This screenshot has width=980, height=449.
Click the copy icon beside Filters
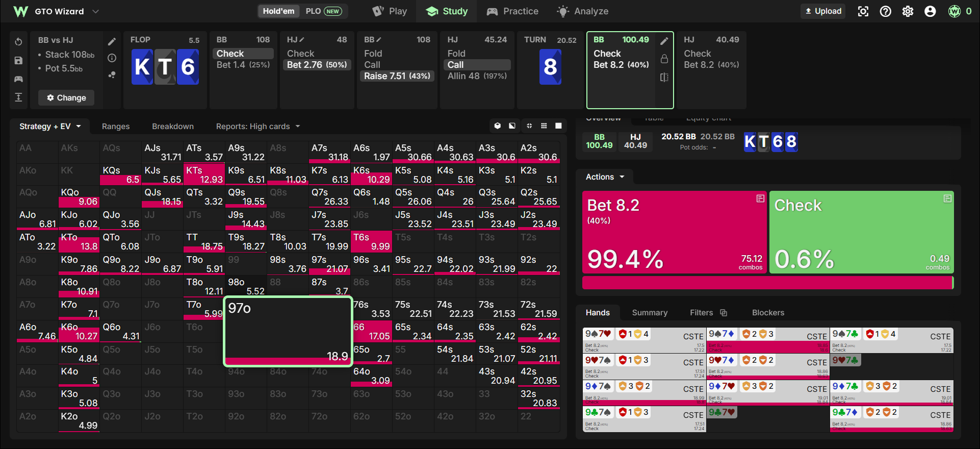point(724,313)
